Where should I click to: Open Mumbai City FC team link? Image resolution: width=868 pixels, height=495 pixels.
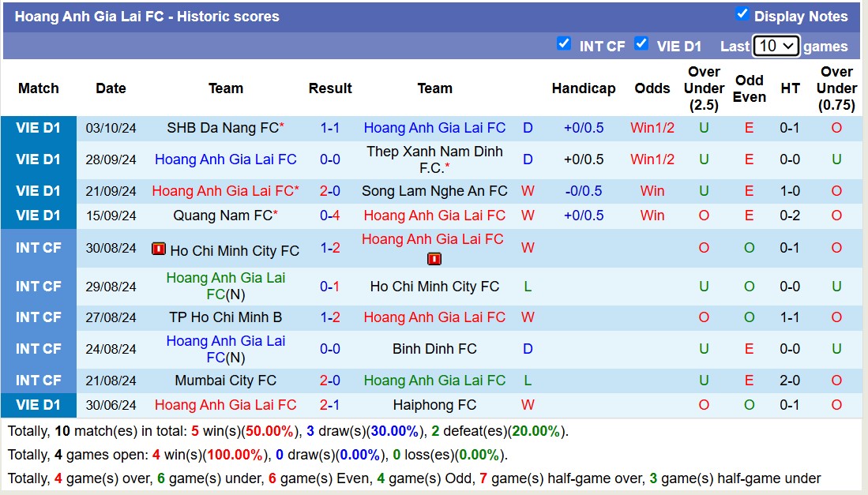coord(226,380)
